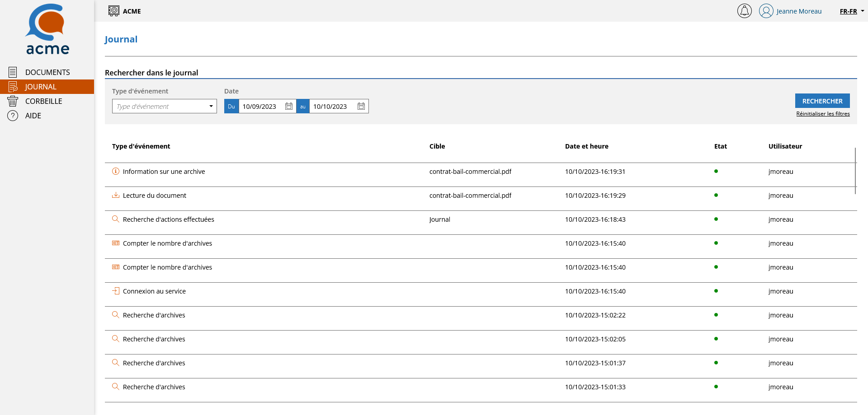Click the Etat column header
The height and width of the screenshot is (415, 868).
(x=721, y=146)
